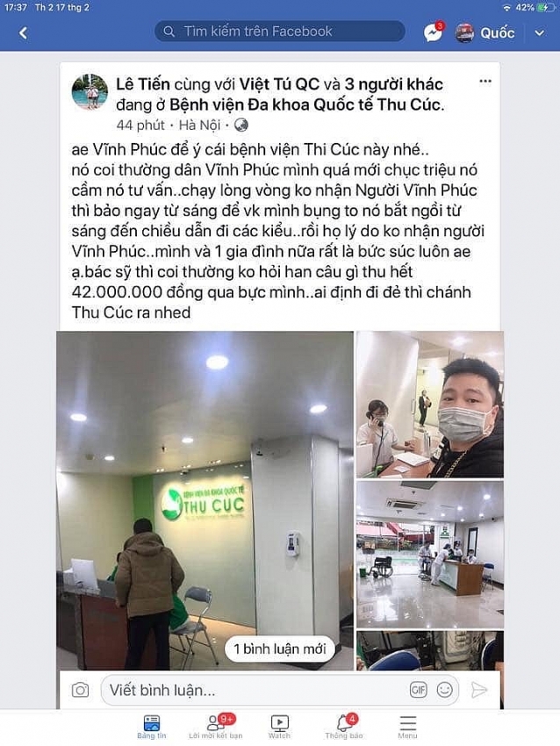Open the Quốc profile button
This screenshot has height=746, width=560.
click(x=485, y=32)
